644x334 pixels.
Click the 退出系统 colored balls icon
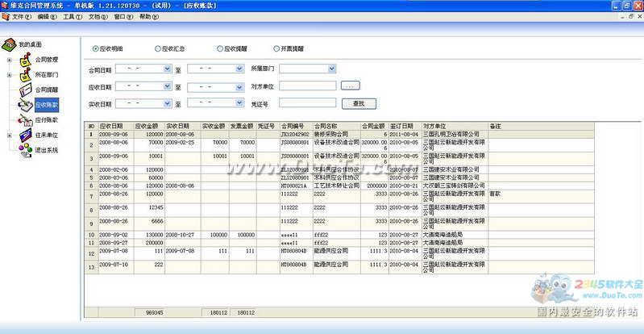[26, 150]
